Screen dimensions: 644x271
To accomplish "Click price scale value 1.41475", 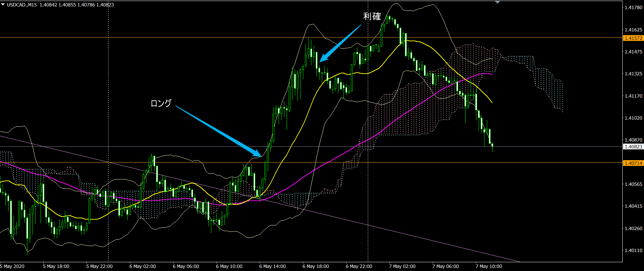I will pos(634,52).
